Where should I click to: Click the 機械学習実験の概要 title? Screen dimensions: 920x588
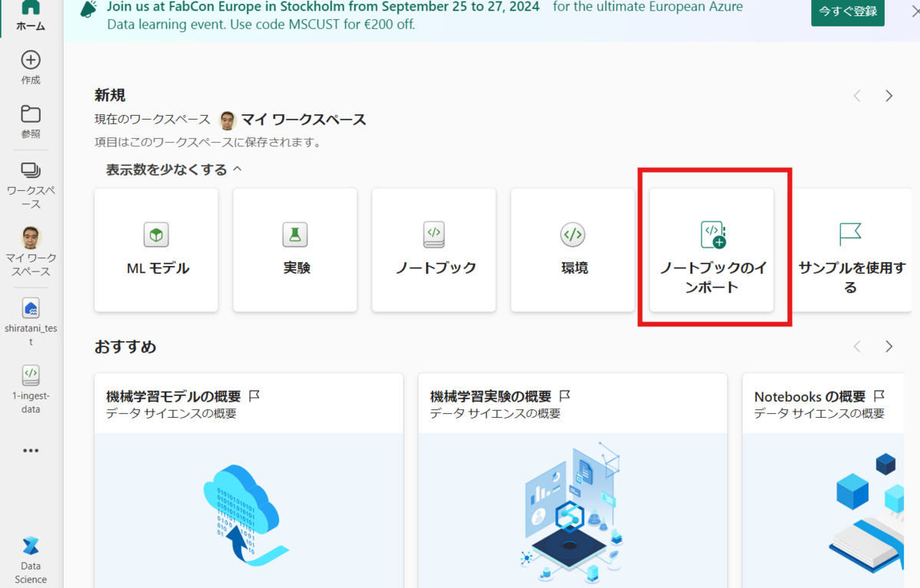491,396
